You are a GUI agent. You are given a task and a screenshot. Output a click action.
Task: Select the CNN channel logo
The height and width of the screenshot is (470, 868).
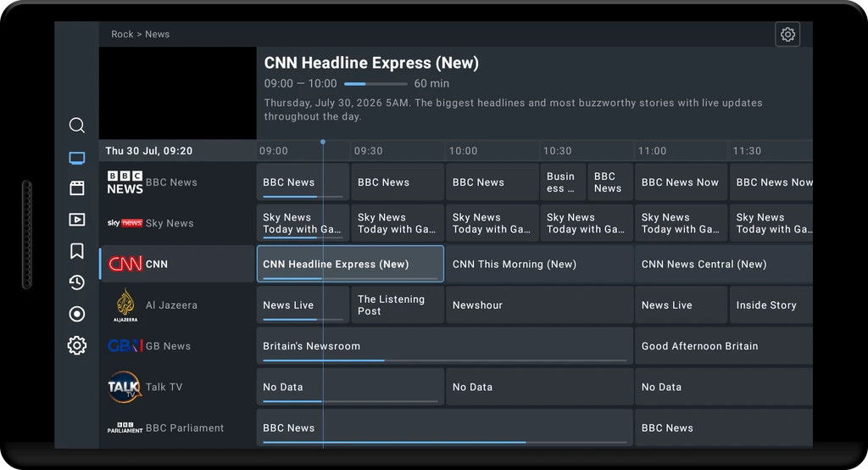125,264
